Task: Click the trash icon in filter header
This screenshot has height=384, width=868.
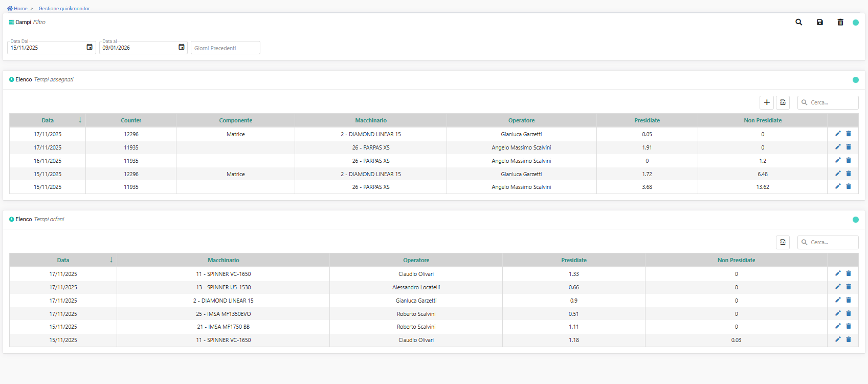Action: coord(840,23)
